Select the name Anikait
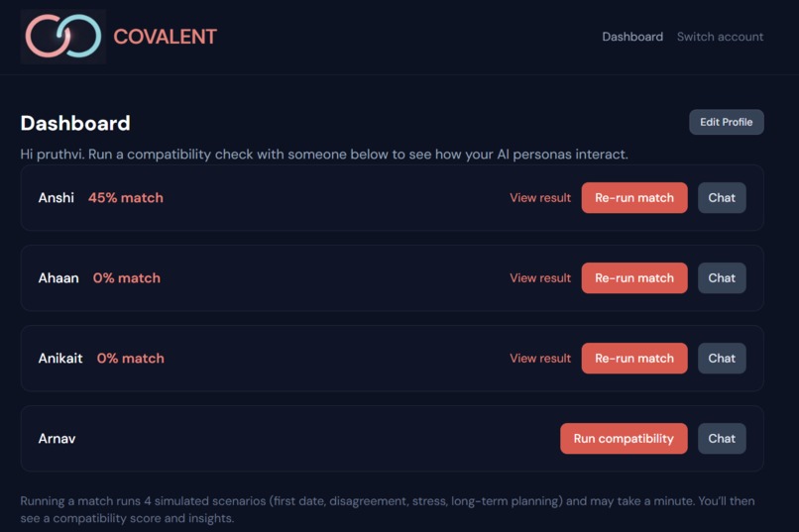This screenshot has height=532, width=799. (60, 359)
